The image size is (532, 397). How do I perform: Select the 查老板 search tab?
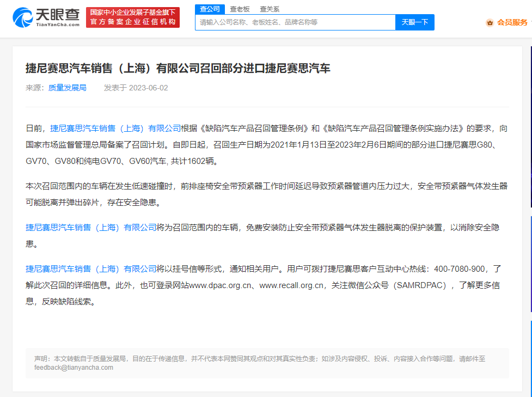coord(240,9)
